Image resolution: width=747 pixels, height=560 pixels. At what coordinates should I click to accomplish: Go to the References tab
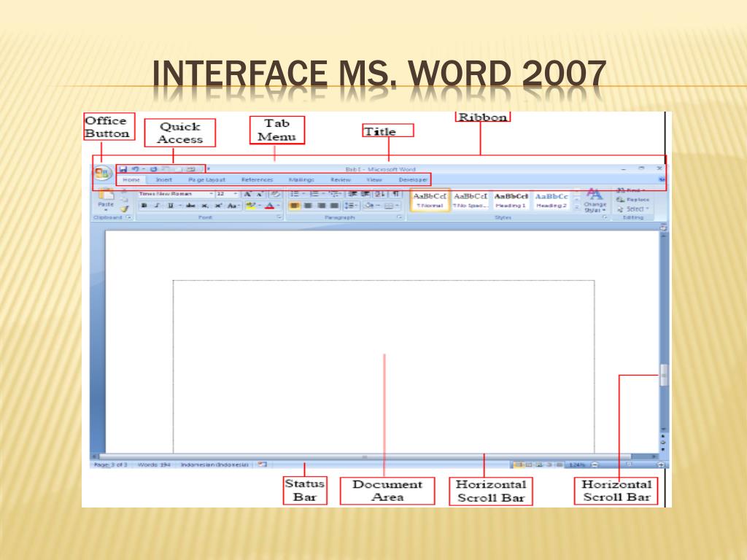click(258, 180)
